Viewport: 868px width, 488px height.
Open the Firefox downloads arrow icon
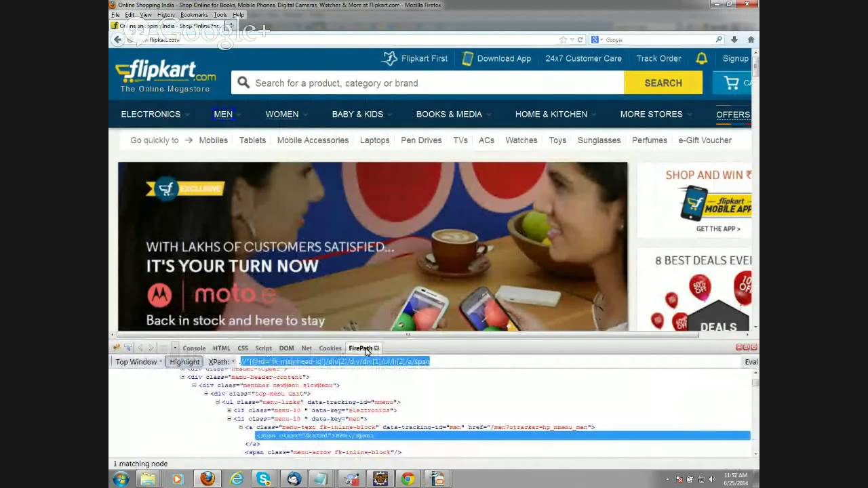(734, 39)
